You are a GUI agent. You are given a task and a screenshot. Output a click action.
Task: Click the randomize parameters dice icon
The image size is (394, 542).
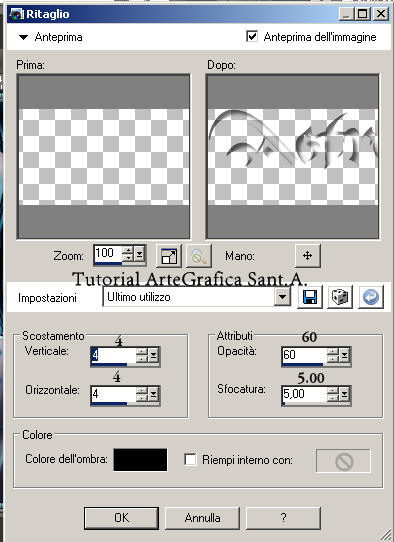coord(340,297)
